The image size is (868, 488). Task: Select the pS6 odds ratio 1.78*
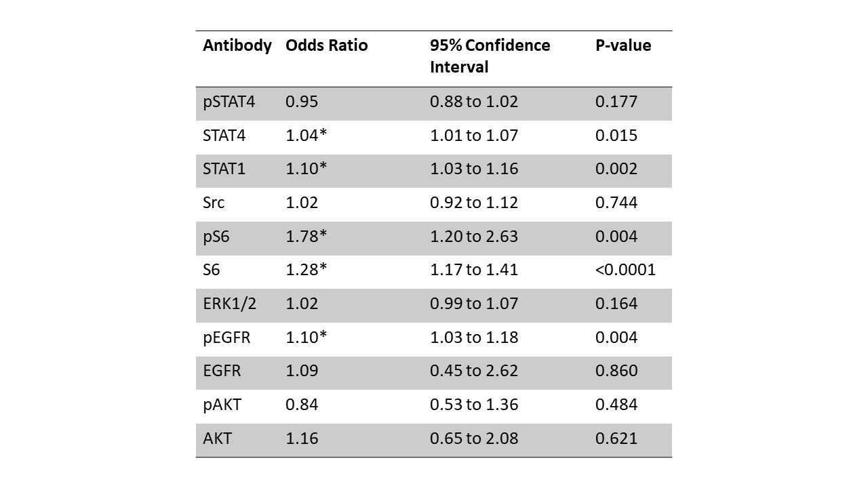click(306, 237)
